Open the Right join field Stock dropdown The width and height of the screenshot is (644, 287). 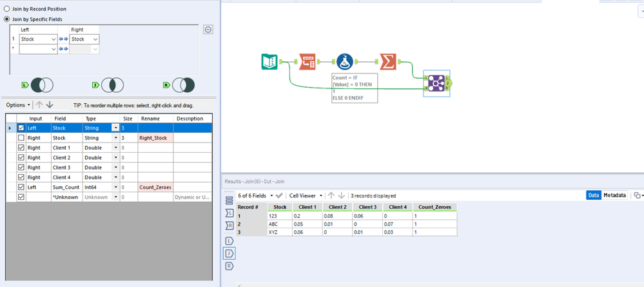pyautogui.click(x=95, y=39)
